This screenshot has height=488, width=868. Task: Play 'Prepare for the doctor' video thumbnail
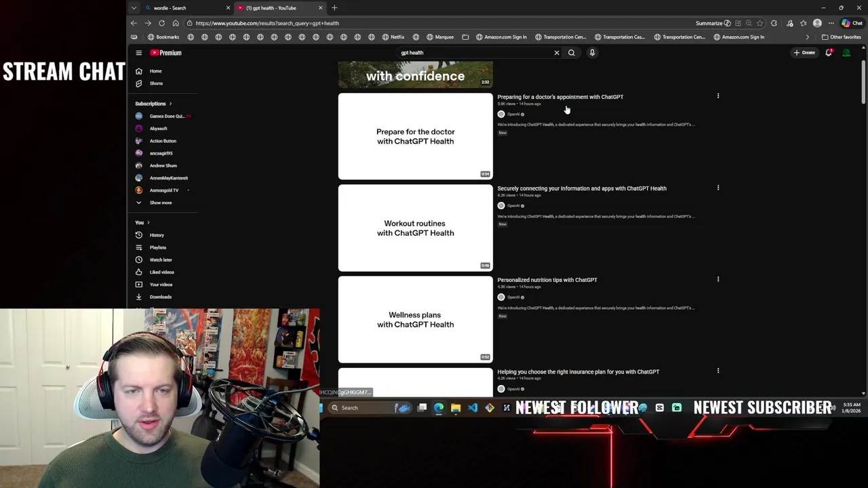point(416,136)
